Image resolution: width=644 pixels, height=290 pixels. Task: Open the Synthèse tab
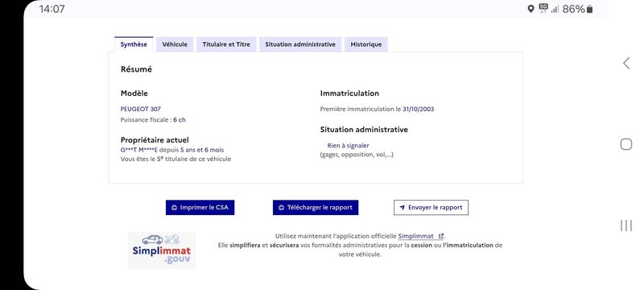coord(134,44)
